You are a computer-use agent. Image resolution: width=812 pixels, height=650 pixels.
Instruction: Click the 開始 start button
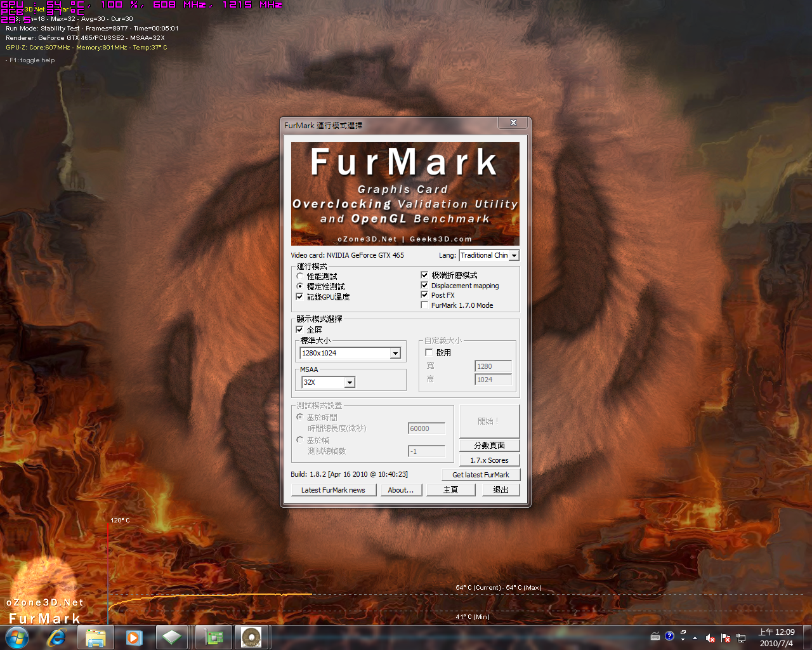[x=489, y=421]
